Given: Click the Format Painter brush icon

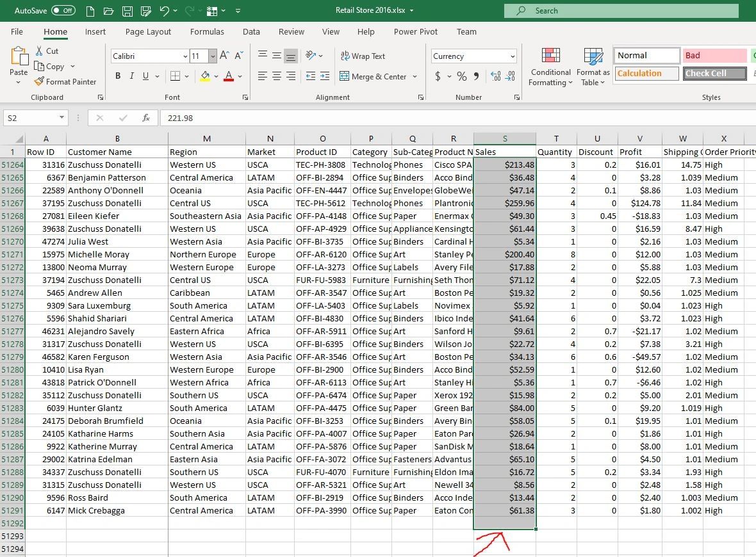Looking at the screenshot, I should coord(39,82).
